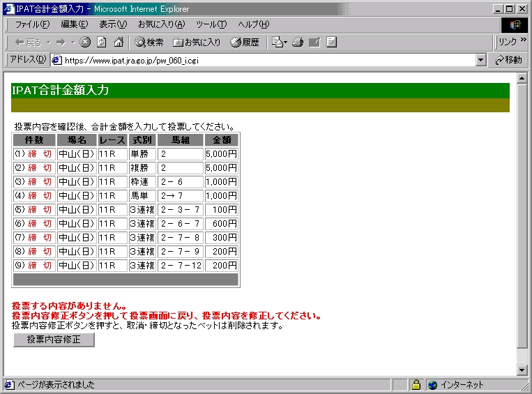Click the Mail toolbar icon
The image size is (532, 394).
[279, 42]
